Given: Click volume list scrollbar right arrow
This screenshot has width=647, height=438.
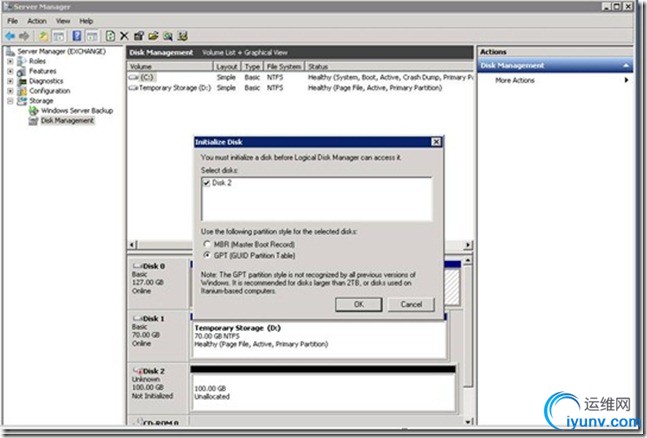Looking at the screenshot, I should (x=468, y=245).
